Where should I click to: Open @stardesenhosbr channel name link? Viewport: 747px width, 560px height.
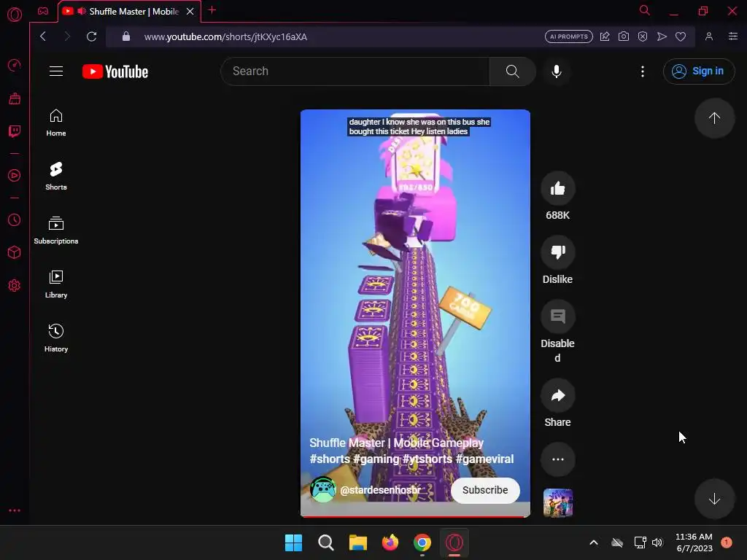380,490
